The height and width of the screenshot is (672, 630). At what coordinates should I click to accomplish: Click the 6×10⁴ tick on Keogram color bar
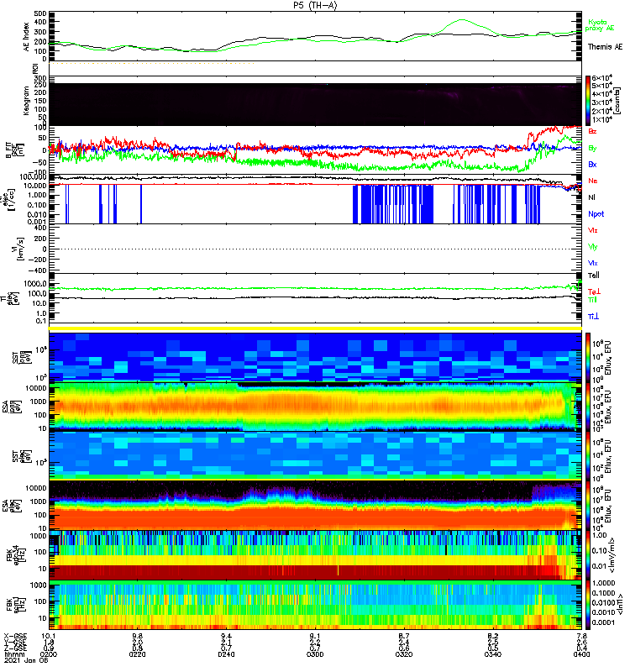coord(601,78)
